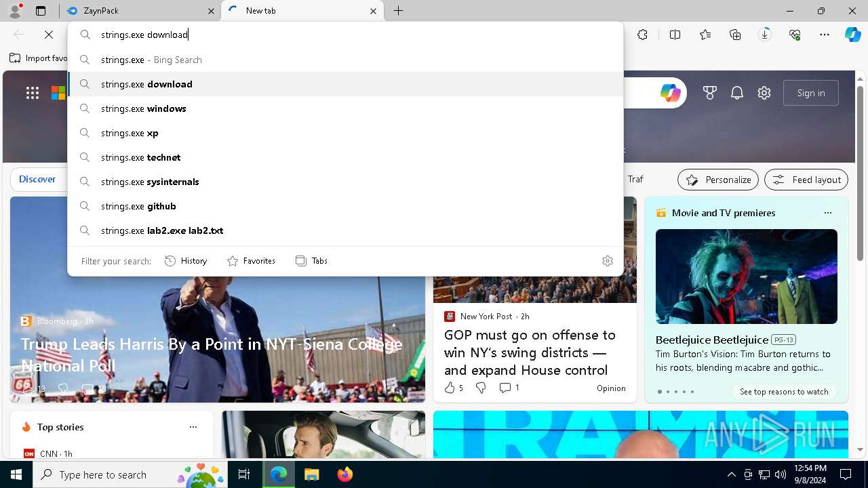Image resolution: width=868 pixels, height=488 pixels.
Task: Click the taskbar search box
Action: pyautogui.click(x=130, y=474)
